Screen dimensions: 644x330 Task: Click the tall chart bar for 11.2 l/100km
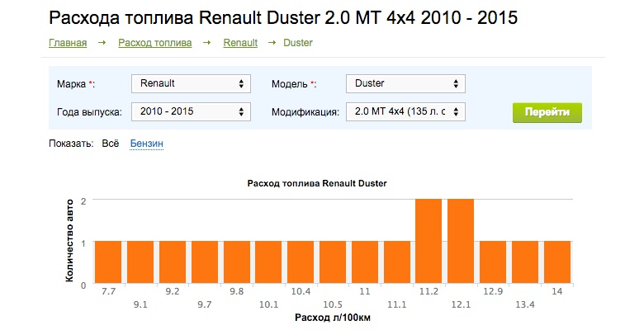429,242
